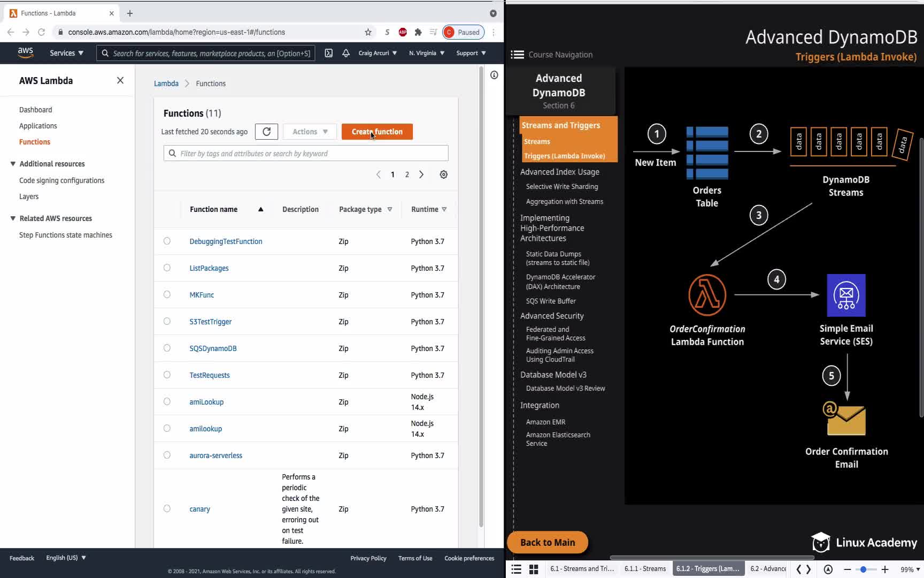The width and height of the screenshot is (924, 578).
Task: Switch to the 6.1 Streams and Triggers tab
Action: pos(582,569)
